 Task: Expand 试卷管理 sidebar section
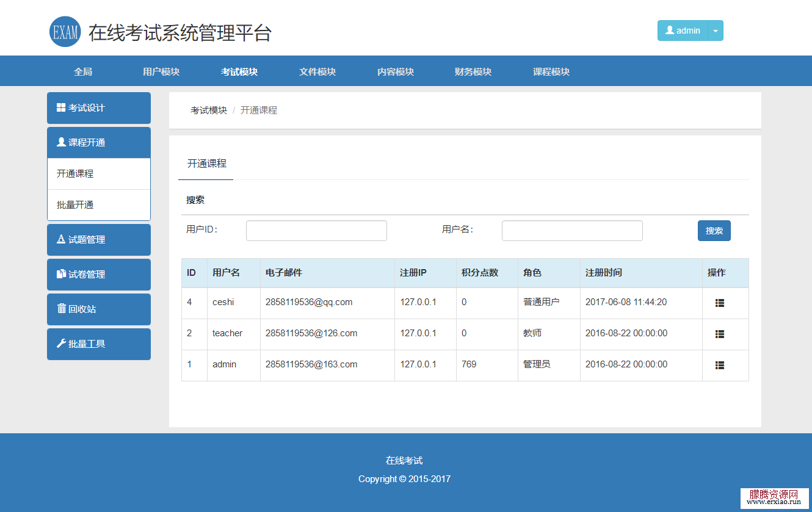click(x=99, y=275)
